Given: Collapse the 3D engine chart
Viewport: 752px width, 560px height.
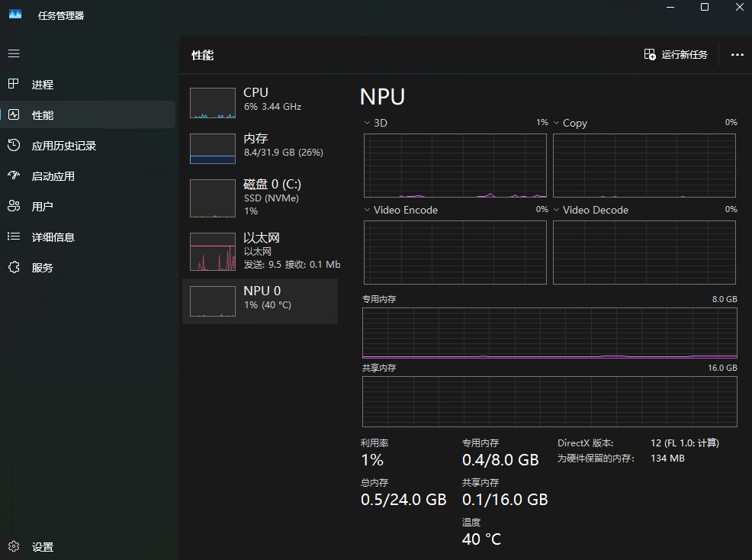Looking at the screenshot, I should click(365, 122).
